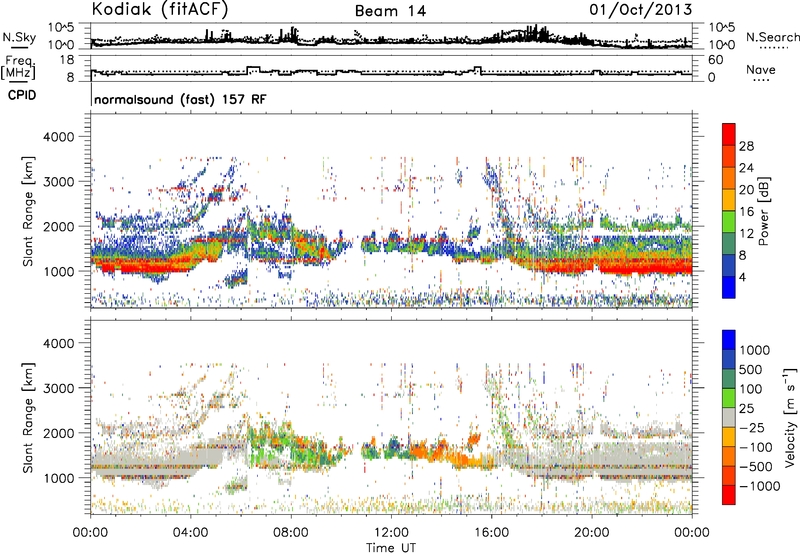
Task: Click the 'N.Sky' legend label
Action: [19, 37]
